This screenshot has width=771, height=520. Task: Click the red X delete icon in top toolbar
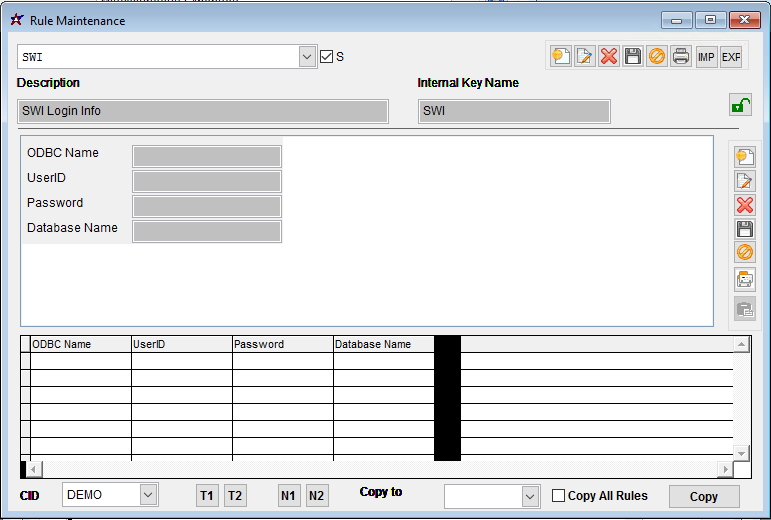click(609, 57)
